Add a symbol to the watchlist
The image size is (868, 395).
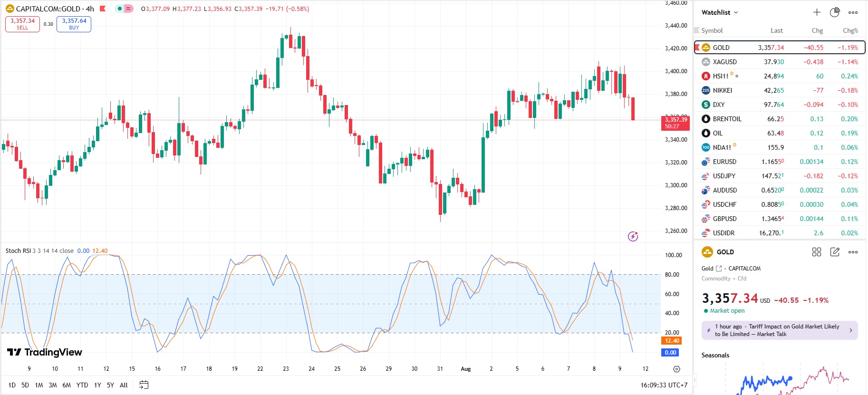[817, 12]
